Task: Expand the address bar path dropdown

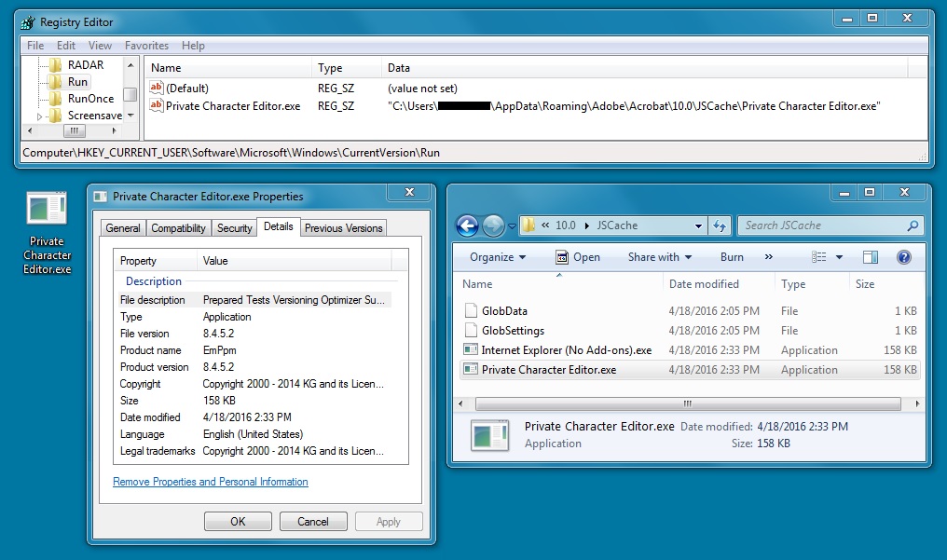Action: click(699, 225)
